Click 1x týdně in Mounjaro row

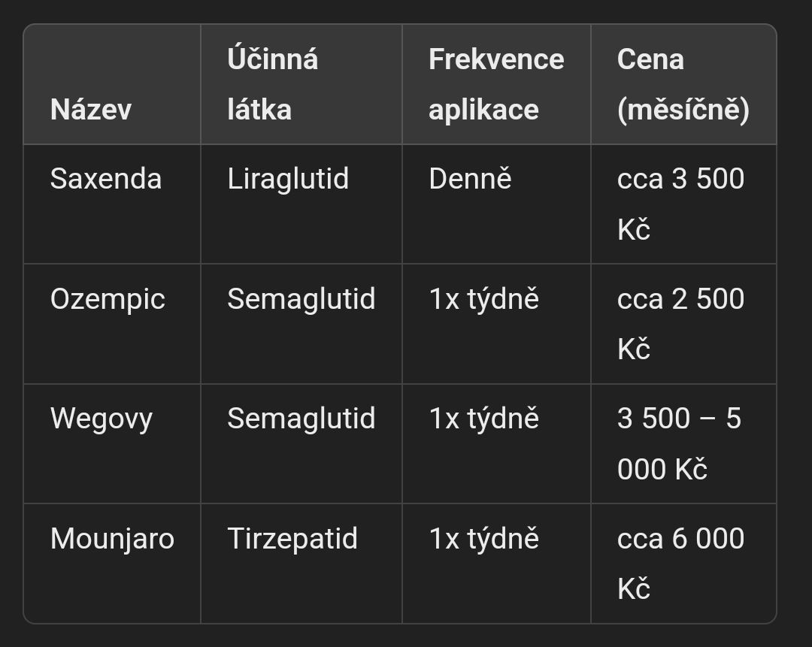496,563
